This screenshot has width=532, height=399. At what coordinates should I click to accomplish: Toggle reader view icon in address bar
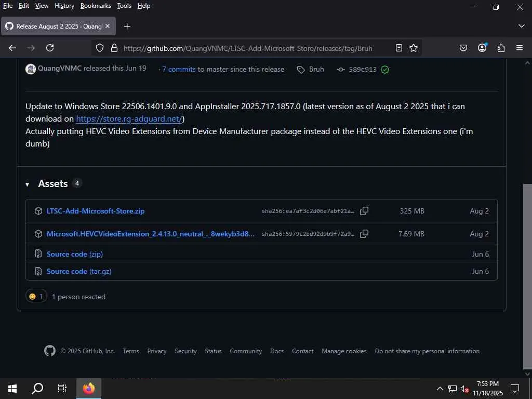click(399, 48)
